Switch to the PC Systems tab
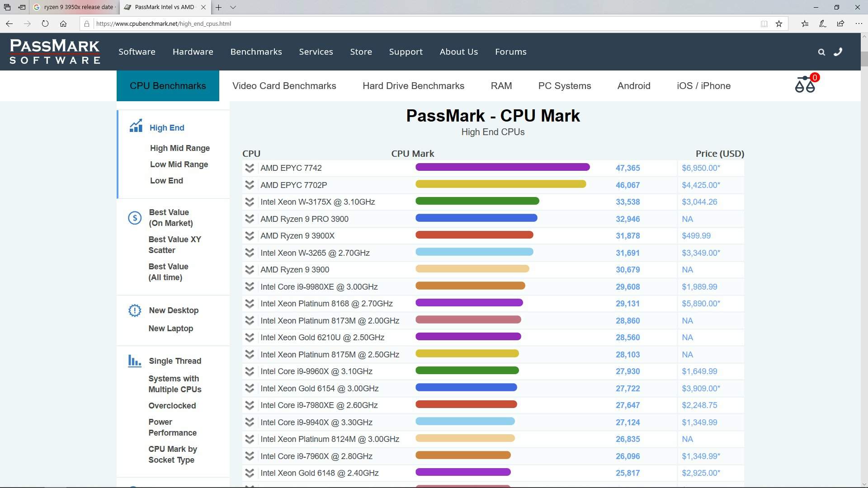The width and height of the screenshot is (868, 488). (x=565, y=86)
